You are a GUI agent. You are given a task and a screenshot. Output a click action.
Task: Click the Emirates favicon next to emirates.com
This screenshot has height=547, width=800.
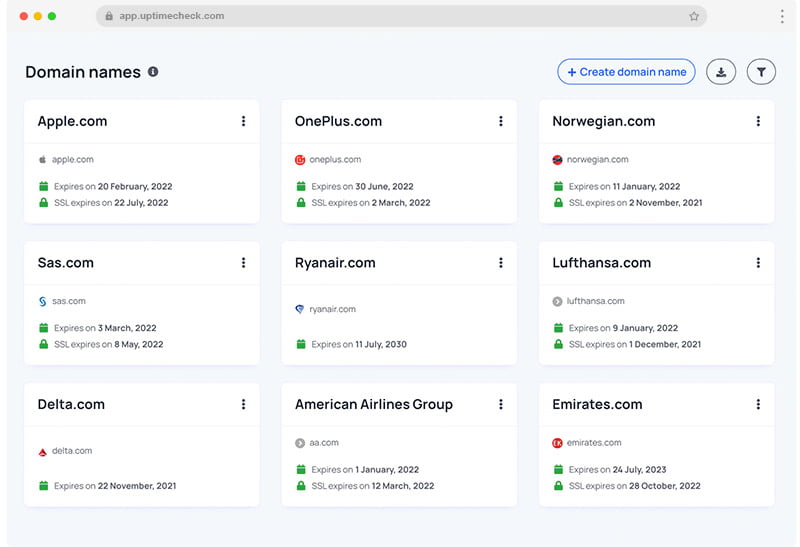click(557, 443)
